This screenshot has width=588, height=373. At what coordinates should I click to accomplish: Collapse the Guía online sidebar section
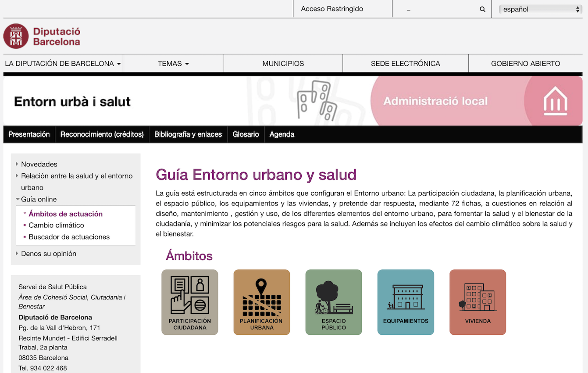pos(39,199)
